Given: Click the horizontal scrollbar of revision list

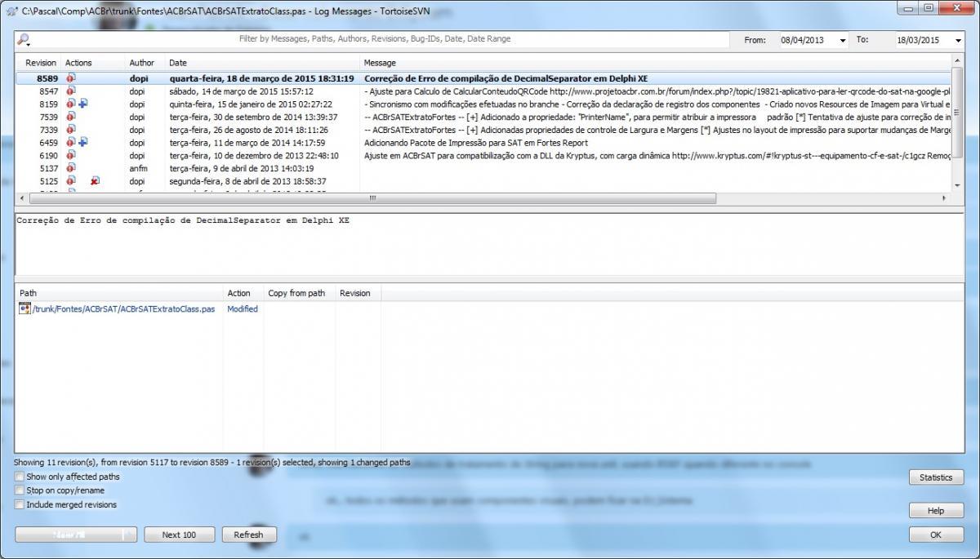Looking at the screenshot, I should 372,198.
